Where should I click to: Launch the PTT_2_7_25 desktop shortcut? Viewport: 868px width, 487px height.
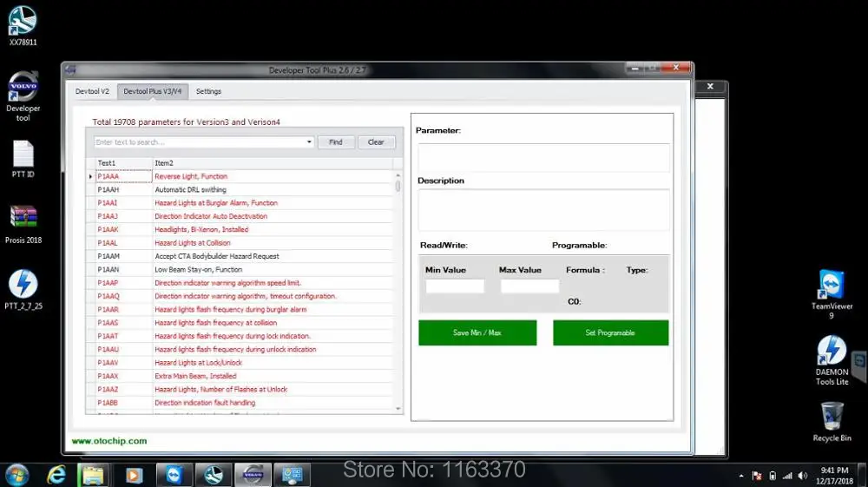pyautogui.click(x=23, y=290)
